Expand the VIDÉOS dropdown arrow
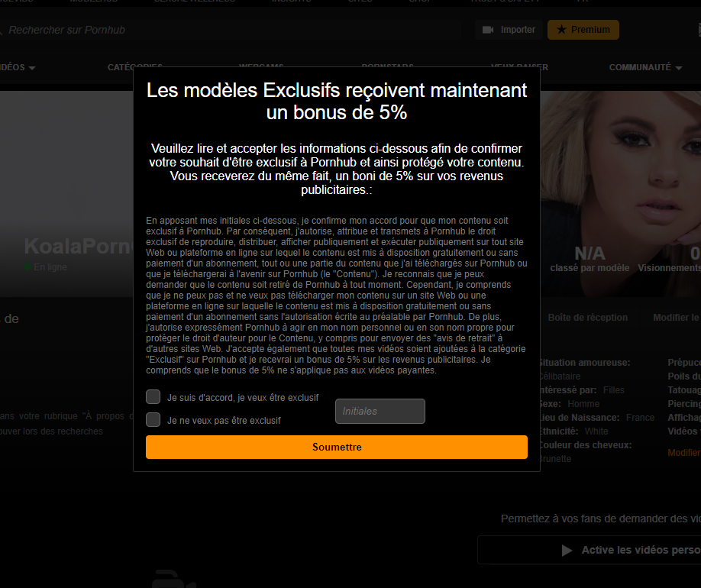 click(32, 68)
